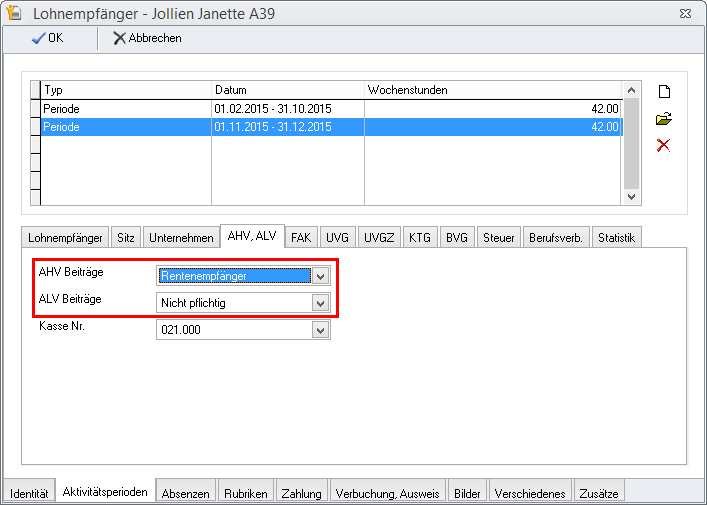Viewport: 707px width, 505px height.
Task: Expand the ALV Beiträge dropdown
Action: point(320,302)
